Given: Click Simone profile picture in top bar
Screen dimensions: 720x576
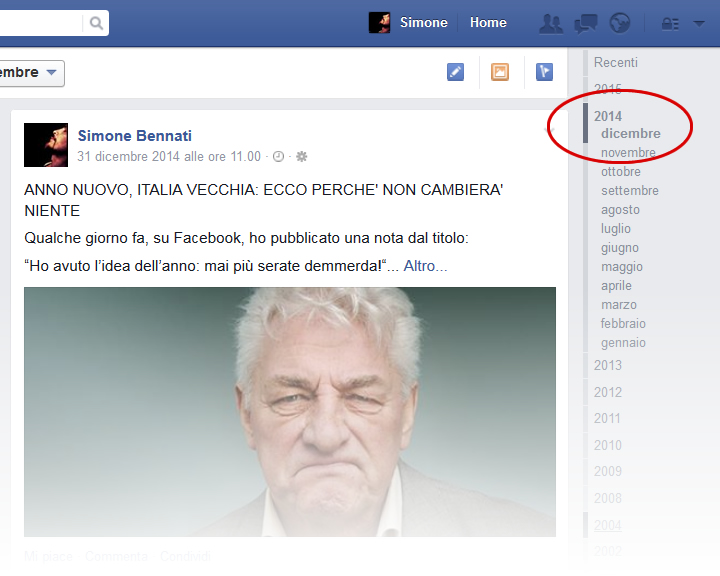Looking at the screenshot, I should pyautogui.click(x=379, y=23).
